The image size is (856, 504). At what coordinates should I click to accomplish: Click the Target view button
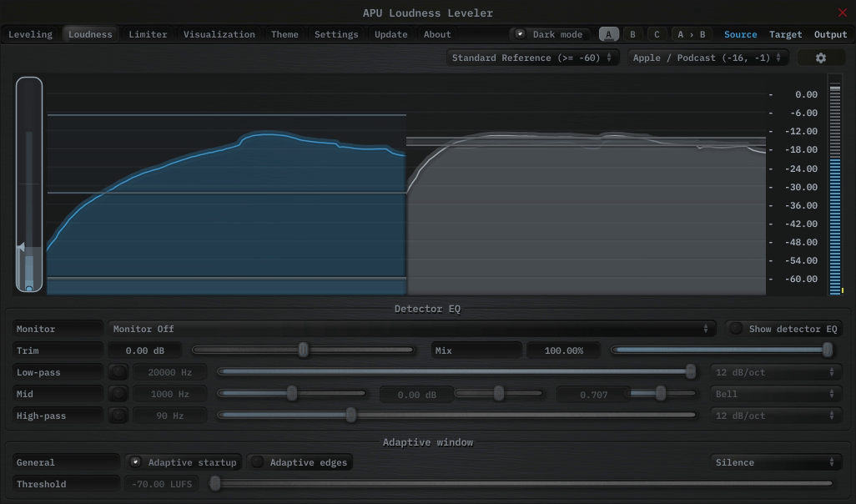[785, 34]
